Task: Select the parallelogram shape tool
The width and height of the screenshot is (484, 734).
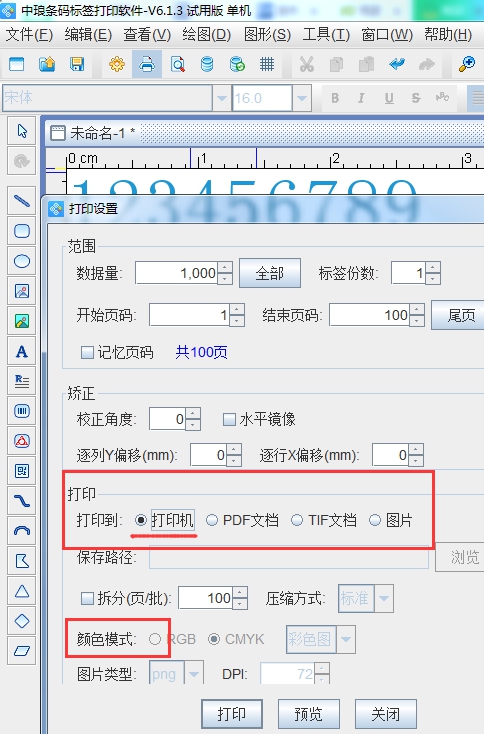Action: [22, 651]
